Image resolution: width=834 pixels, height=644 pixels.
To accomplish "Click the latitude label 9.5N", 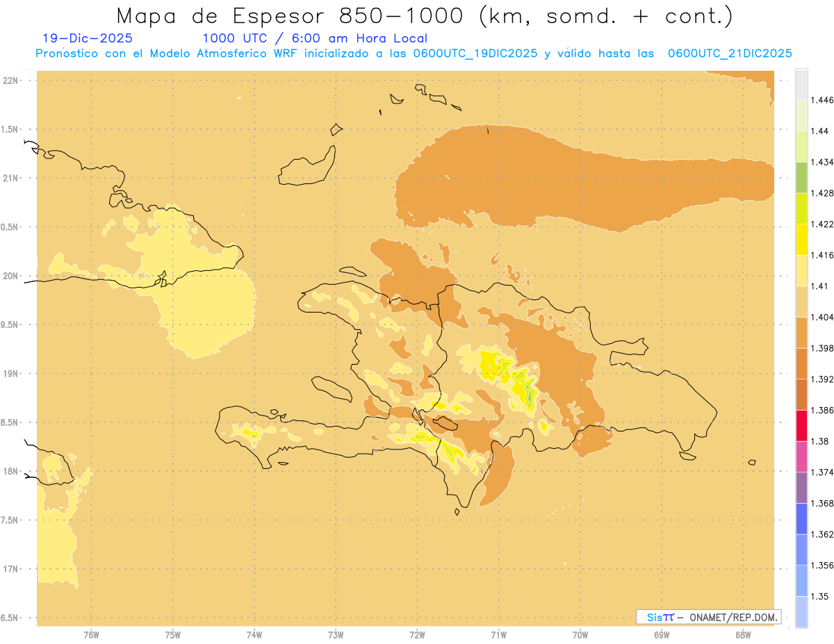I will [10, 324].
